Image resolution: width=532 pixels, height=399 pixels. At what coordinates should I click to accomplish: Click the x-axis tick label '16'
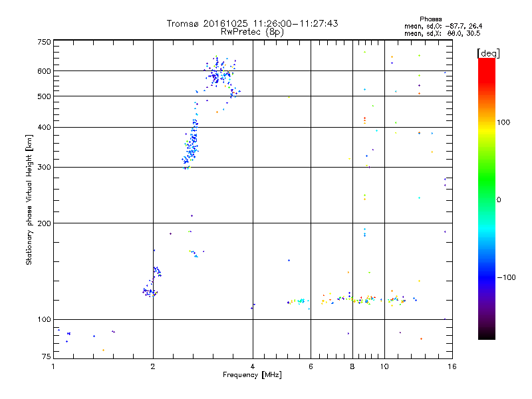(452, 366)
